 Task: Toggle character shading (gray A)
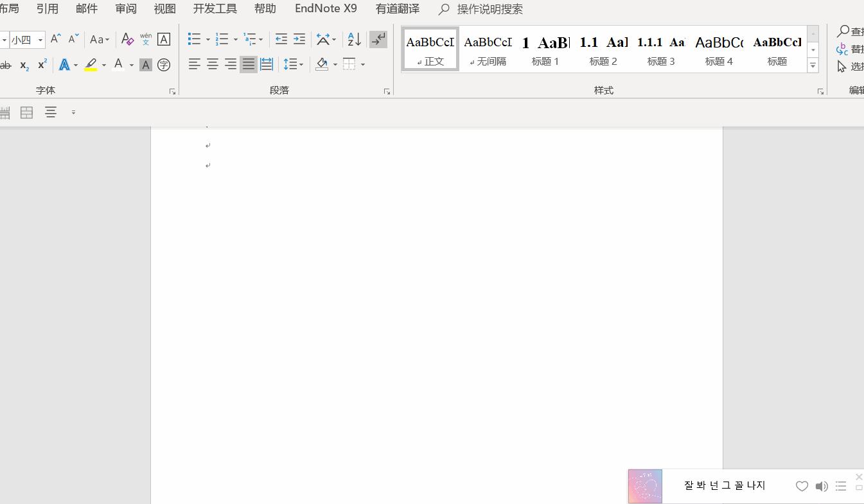tap(146, 64)
